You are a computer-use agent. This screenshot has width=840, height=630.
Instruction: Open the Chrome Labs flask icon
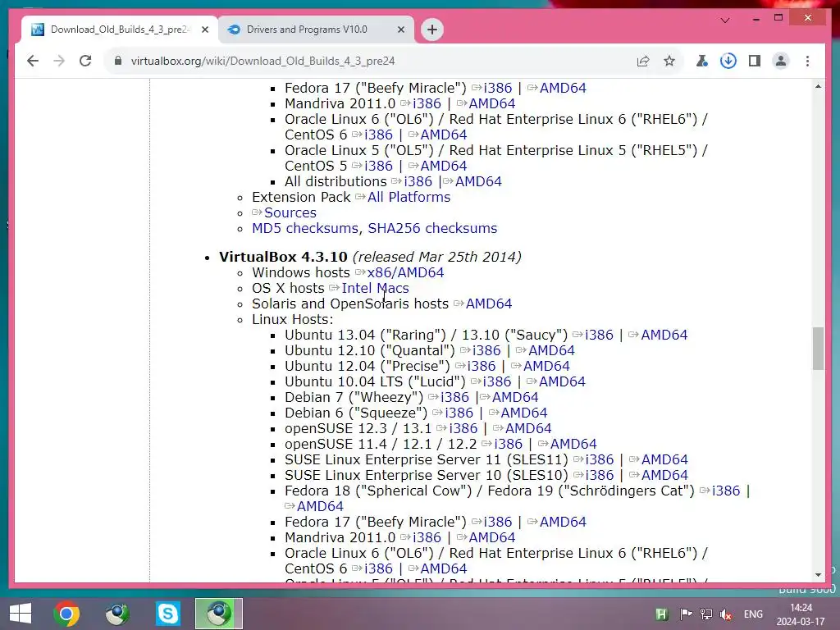pyautogui.click(x=702, y=61)
